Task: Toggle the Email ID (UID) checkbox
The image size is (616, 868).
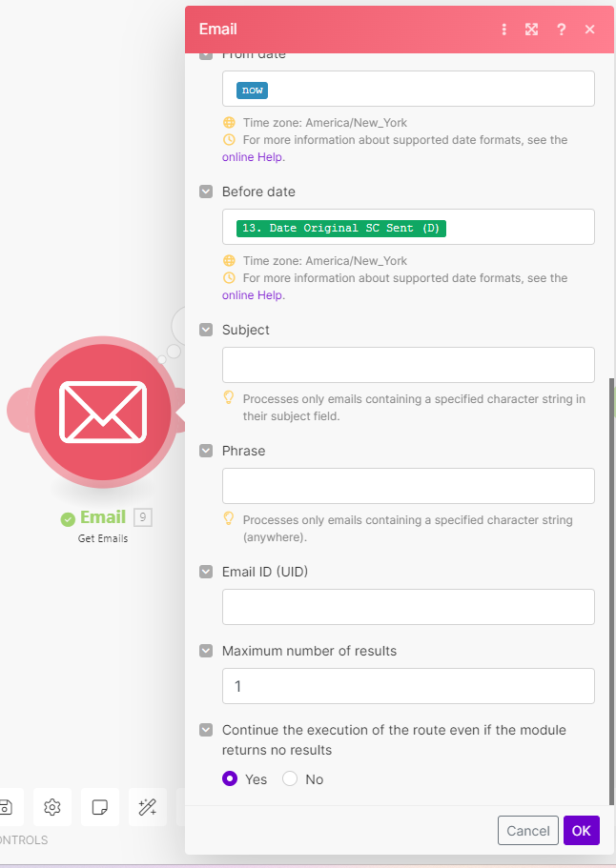Action: (206, 572)
